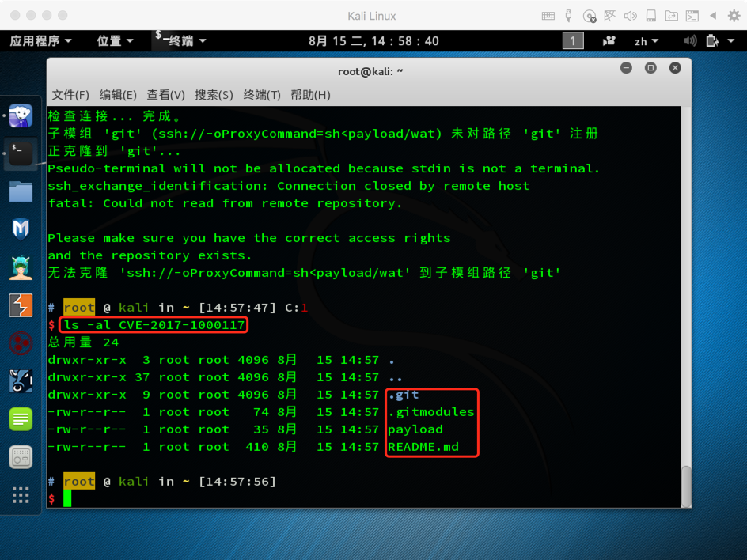Click the '[14:57:47]' timestamp in prompt
747x560 pixels.
[237, 308]
